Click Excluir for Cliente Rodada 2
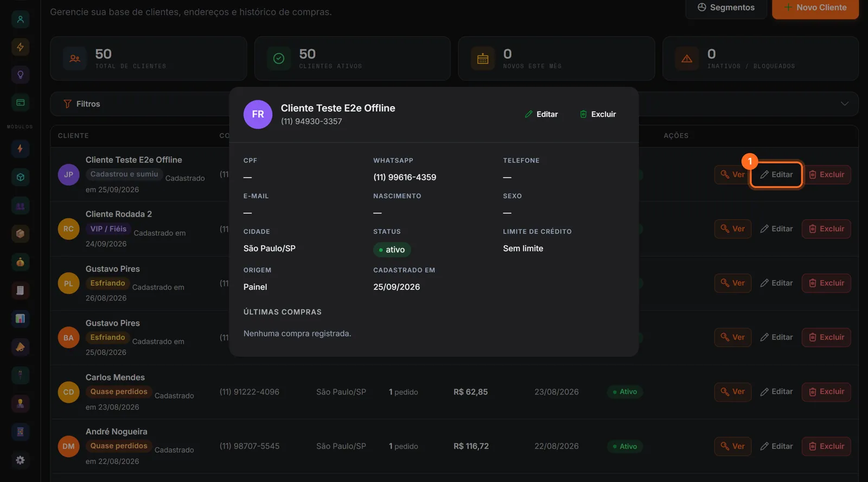This screenshot has width=868, height=482. pyautogui.click(x=826, y=229)
